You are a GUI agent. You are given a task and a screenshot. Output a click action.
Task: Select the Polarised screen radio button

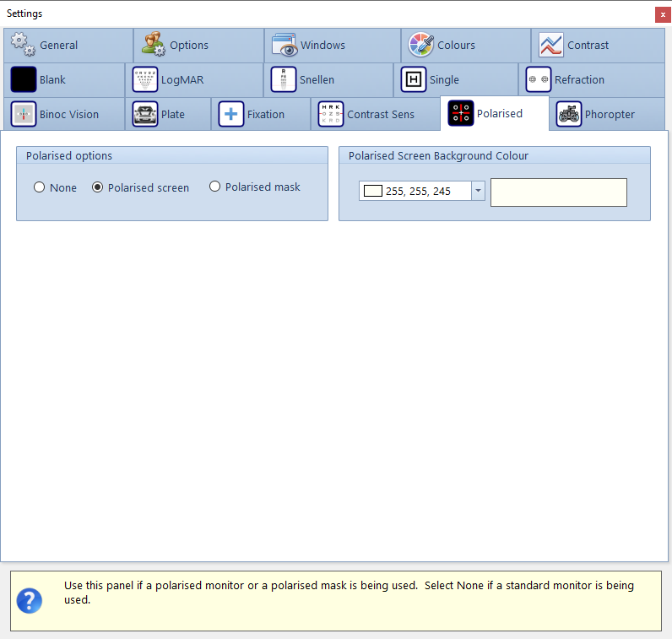coord(98,187)
